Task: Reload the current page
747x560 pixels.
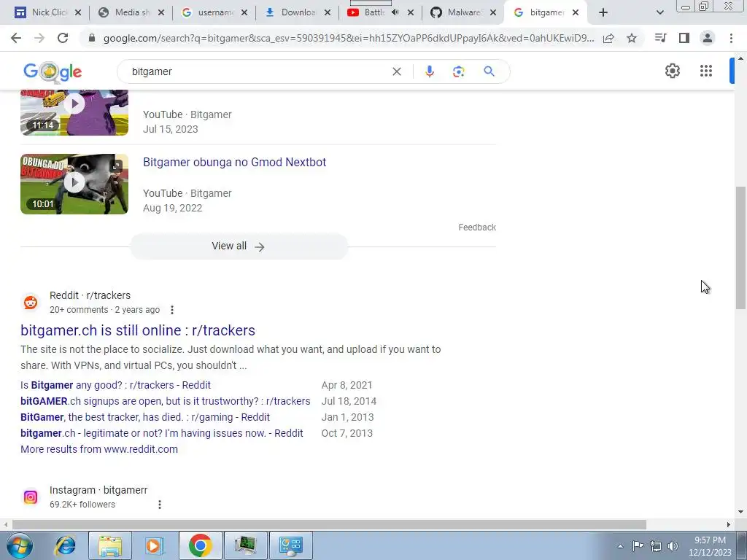Action: [63, 38]
